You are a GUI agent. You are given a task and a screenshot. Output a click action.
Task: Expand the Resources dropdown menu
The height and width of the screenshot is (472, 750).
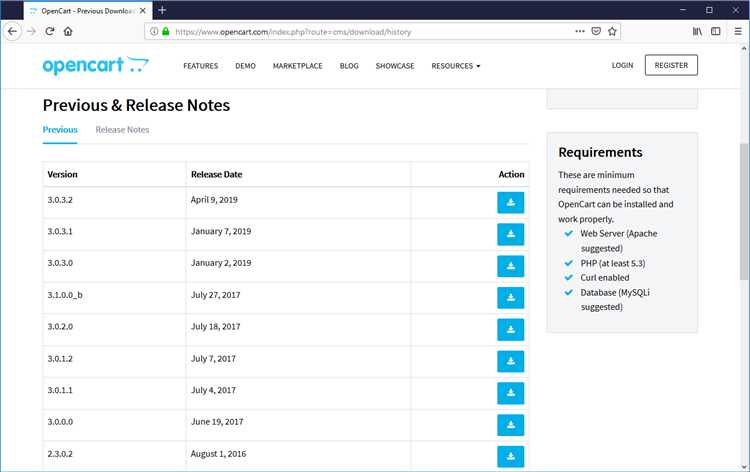click(x=455, y=66)
